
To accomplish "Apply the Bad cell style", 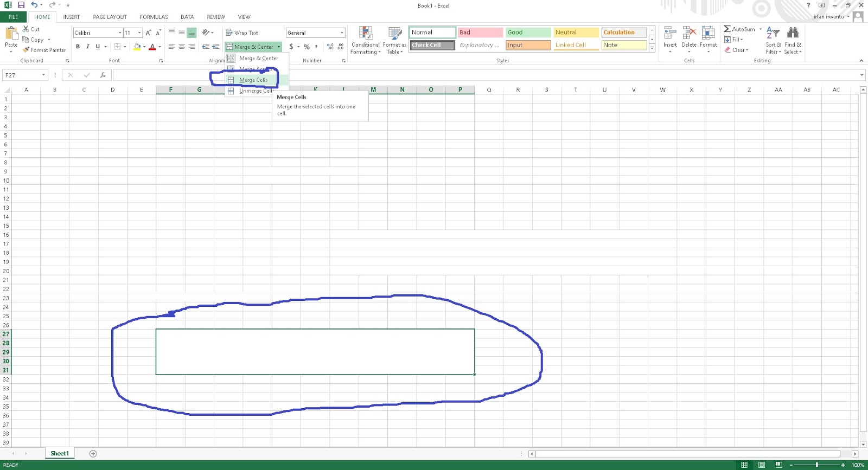I will [480, 33].
